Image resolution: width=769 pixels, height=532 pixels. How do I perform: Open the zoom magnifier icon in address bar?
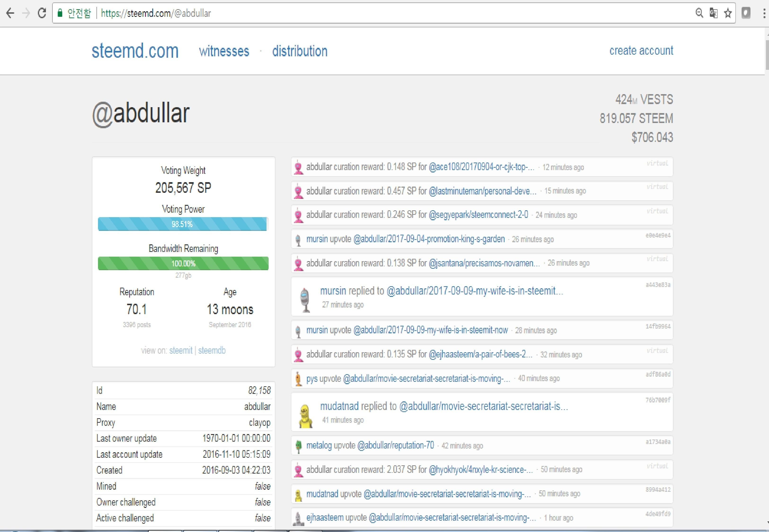pyautogui.click(x=699, y=13)
